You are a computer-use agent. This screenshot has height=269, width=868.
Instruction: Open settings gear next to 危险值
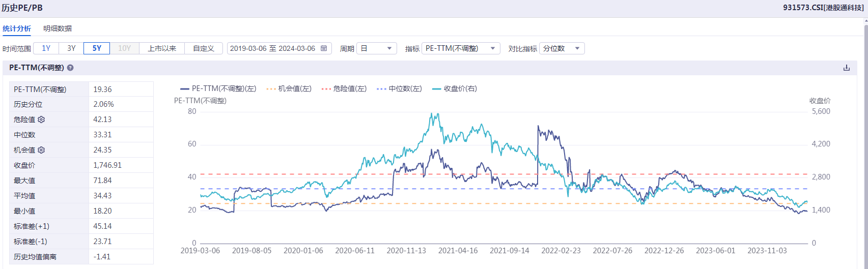point(41,119)
